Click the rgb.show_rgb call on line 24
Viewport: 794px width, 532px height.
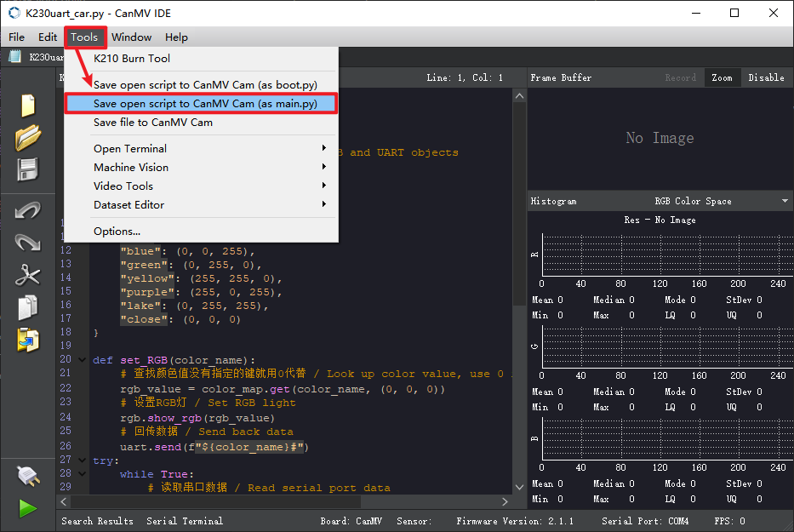pyautogui.click(x=161, y=418)
